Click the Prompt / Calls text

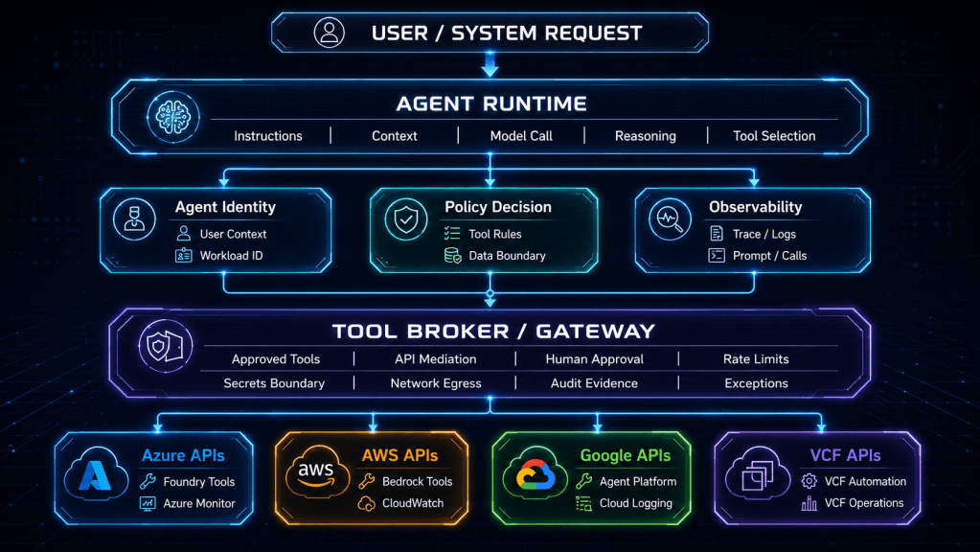pyautogui.click(x=769, y=256)
